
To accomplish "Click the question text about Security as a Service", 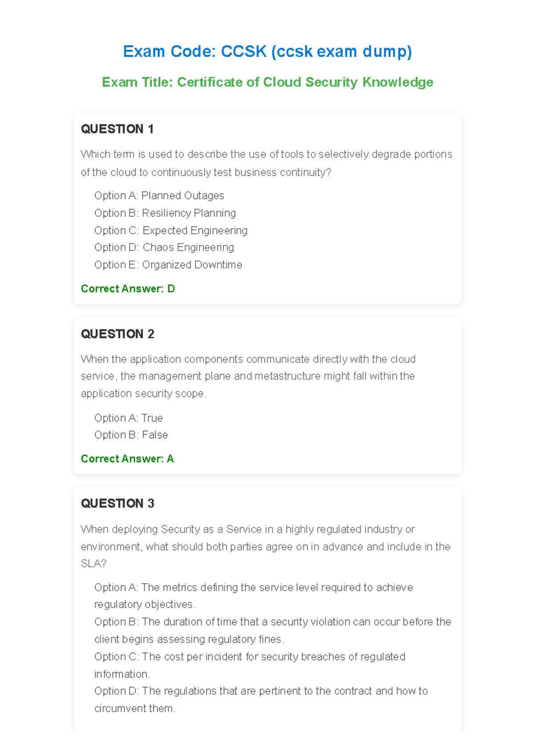I will coord(265,546).
